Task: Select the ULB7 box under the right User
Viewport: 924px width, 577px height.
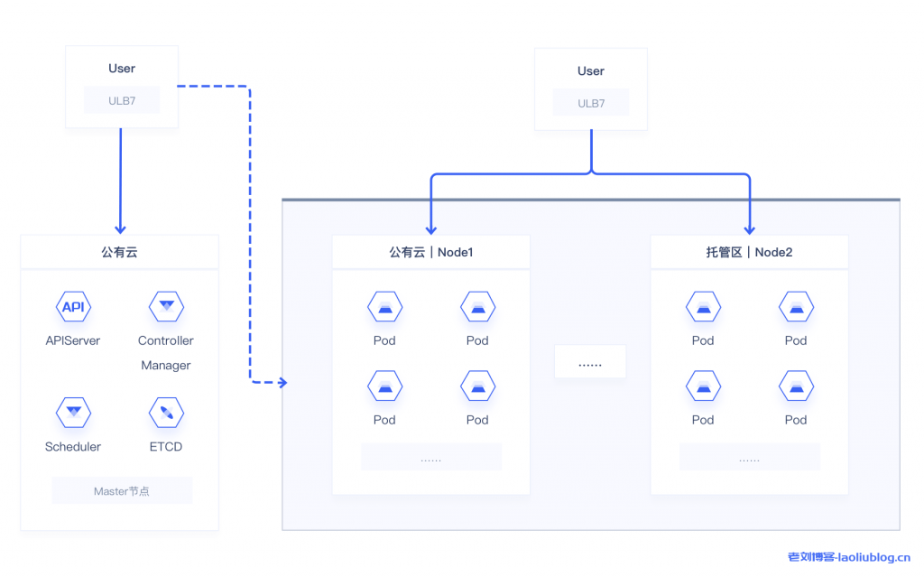Action: [591, 103]
